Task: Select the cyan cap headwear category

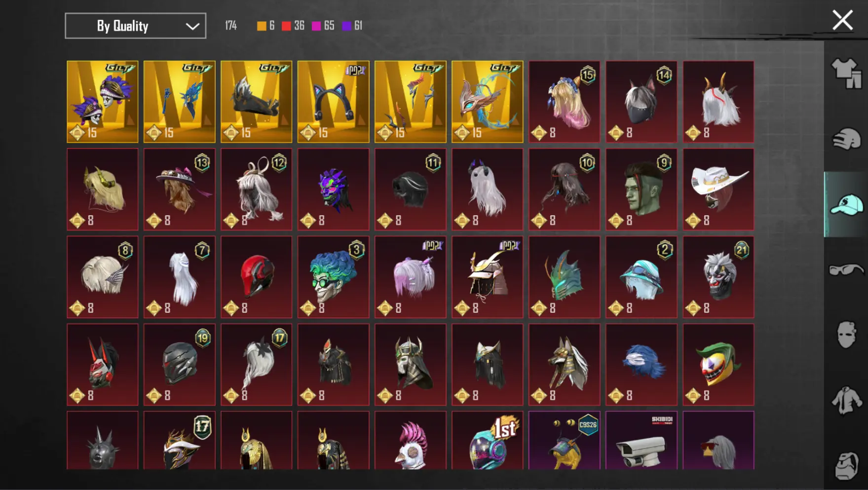Action: (x=846, y=204)
